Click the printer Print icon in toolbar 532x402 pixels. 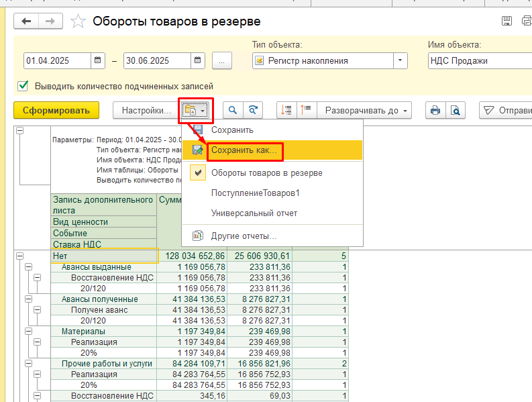coord(435,110)
